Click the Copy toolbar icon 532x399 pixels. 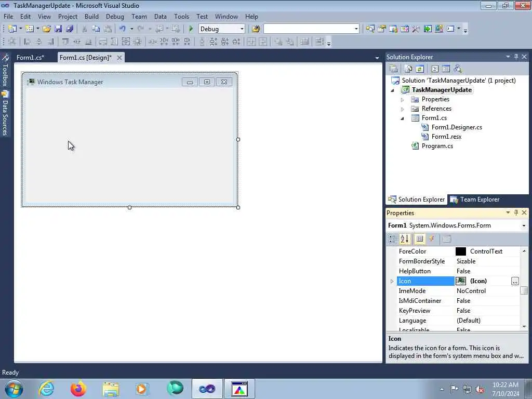point(96,29)
